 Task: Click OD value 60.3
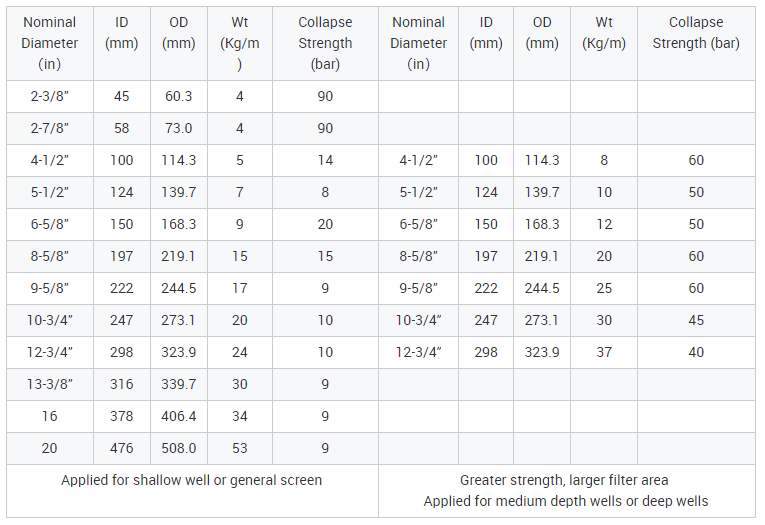coord(179,96)
